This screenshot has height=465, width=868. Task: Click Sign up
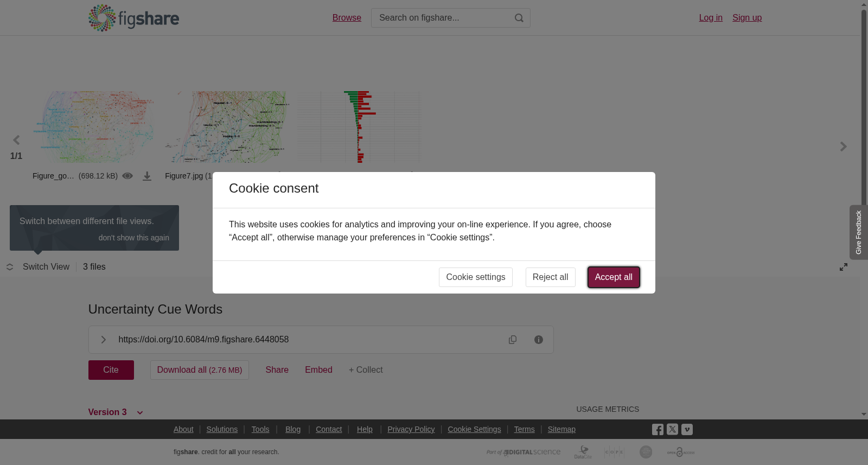[x=747, y=18]
